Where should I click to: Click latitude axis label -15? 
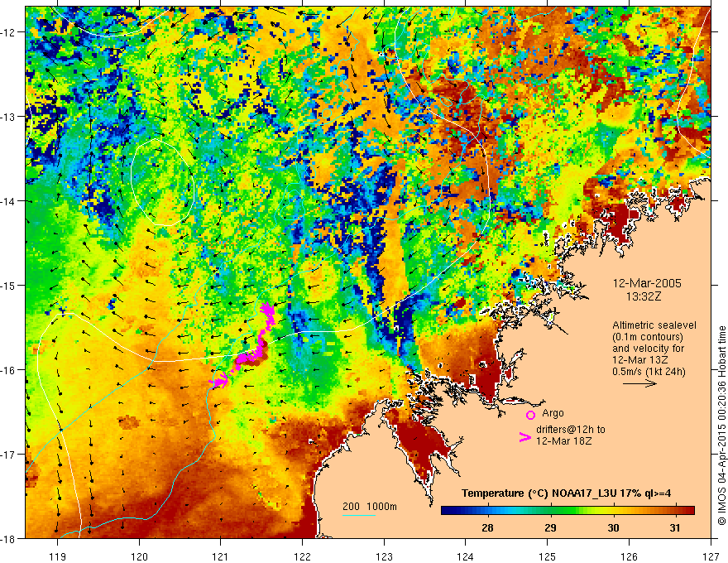pyautogui.click(x=9, y=285)
